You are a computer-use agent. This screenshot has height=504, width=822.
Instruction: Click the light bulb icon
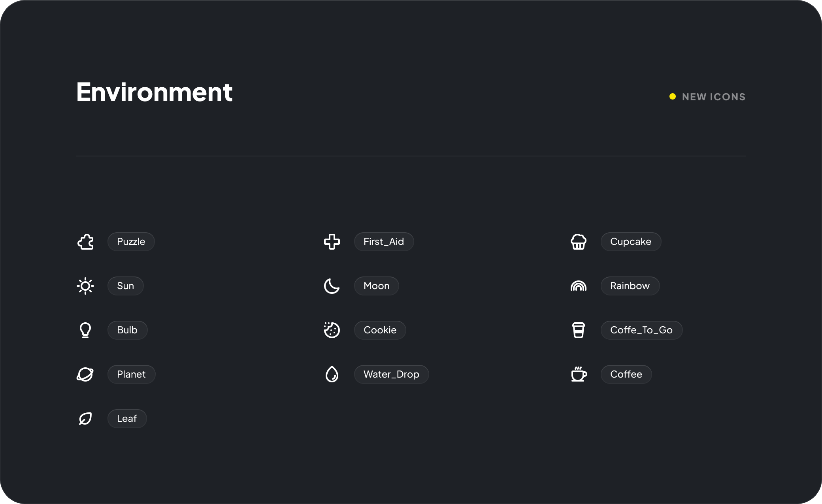(x=85, y=330)
